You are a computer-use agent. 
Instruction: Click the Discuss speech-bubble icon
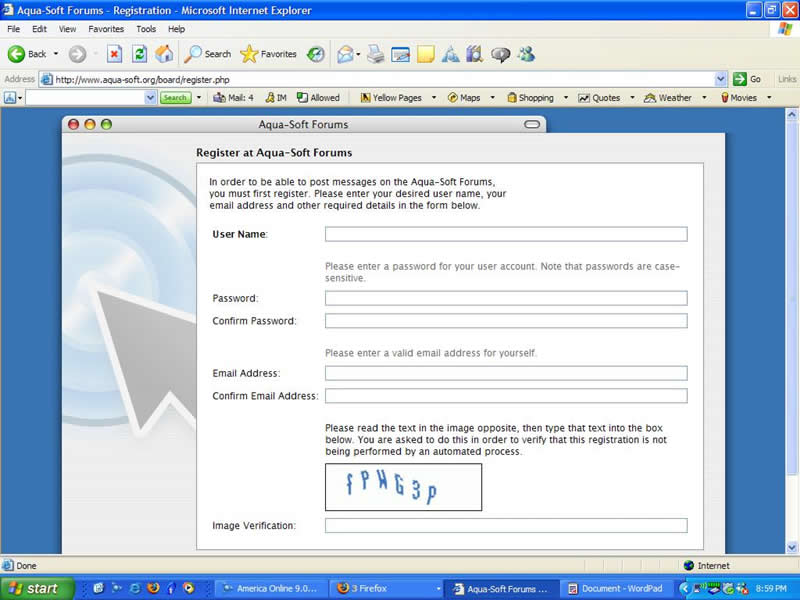[501, 54]
